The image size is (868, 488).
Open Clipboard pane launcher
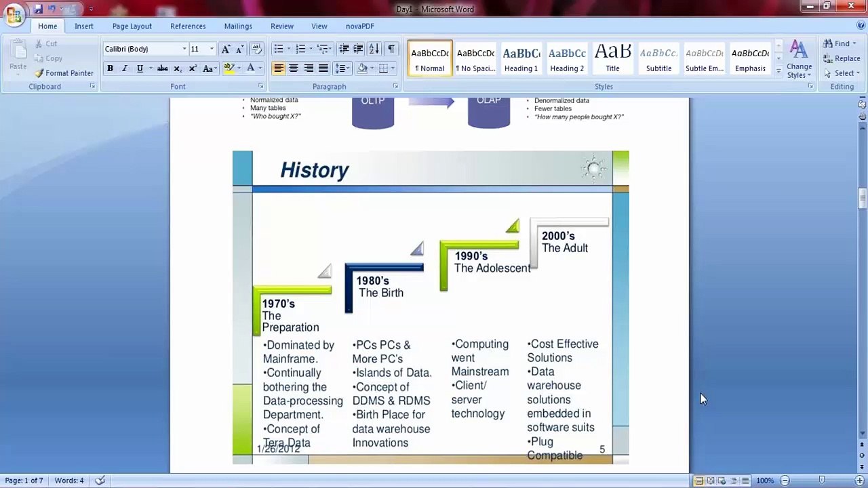(93, 87)
